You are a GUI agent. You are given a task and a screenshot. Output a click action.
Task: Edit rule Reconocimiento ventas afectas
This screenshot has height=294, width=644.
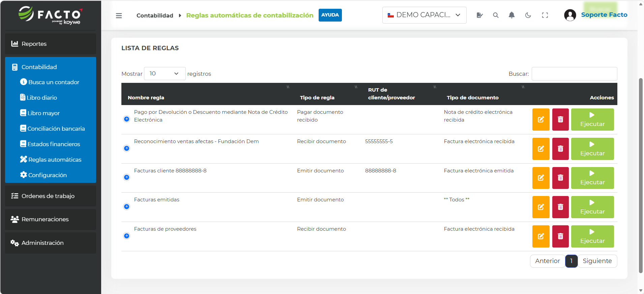[x=541, y=149]
